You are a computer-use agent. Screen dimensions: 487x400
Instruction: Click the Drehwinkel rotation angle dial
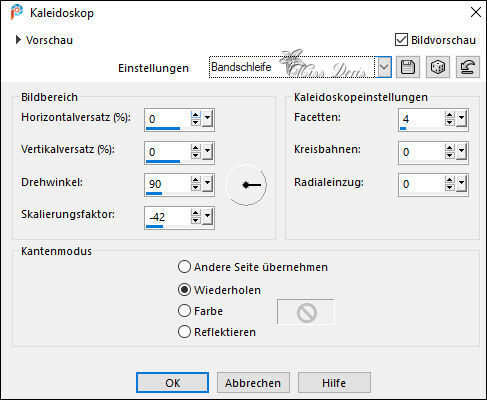tap(246, 184)
